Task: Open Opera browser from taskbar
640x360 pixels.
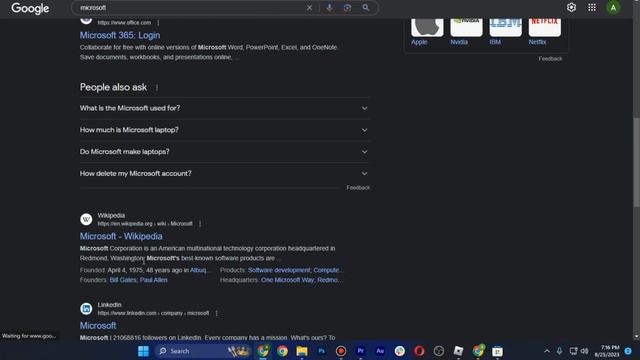Action: [419, 351]
